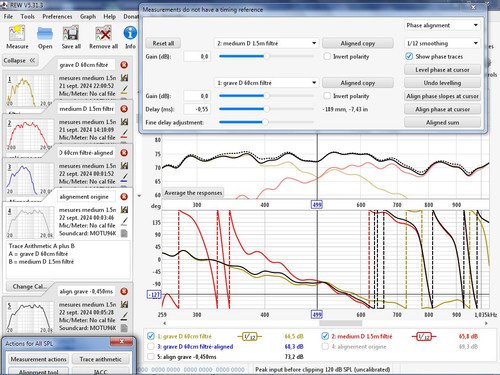Show trace 5: align grave -0,450ms
The height and width of the screenshot is (375, 500).
coord(151,357)
